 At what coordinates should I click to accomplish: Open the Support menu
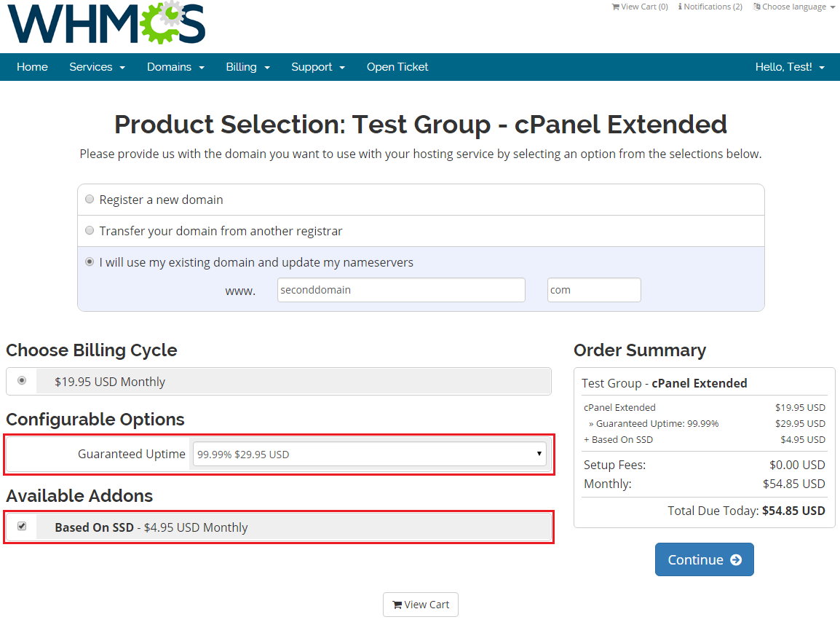[x=317, y=67]
